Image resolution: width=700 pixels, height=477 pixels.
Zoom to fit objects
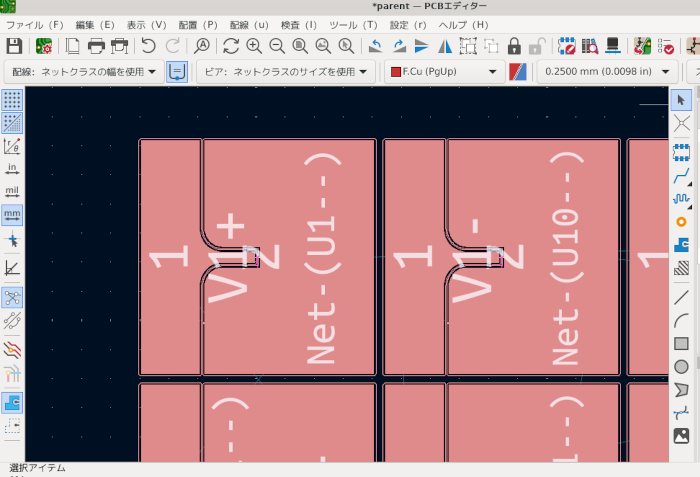click(x=323, y=46)
